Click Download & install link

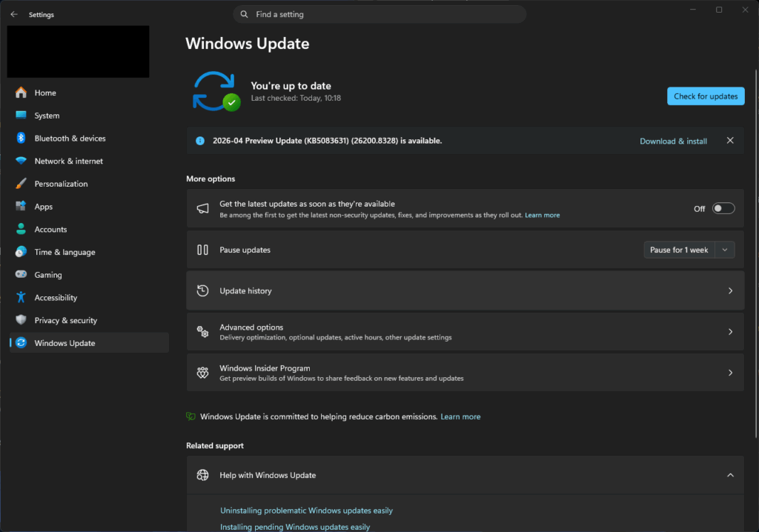[x=673, y=141]
